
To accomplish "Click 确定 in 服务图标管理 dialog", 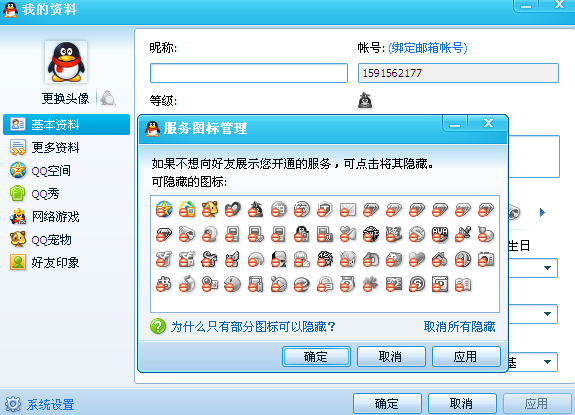I will point(316,356).
